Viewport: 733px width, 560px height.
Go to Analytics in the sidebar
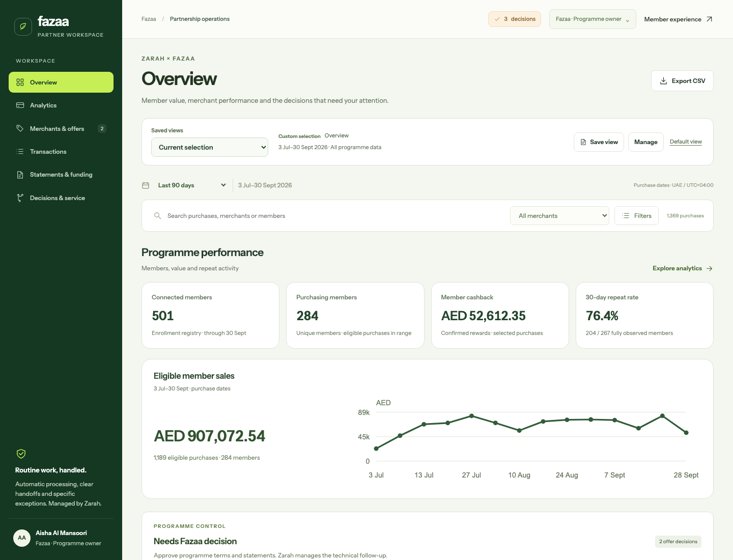(x=61, y=105)
